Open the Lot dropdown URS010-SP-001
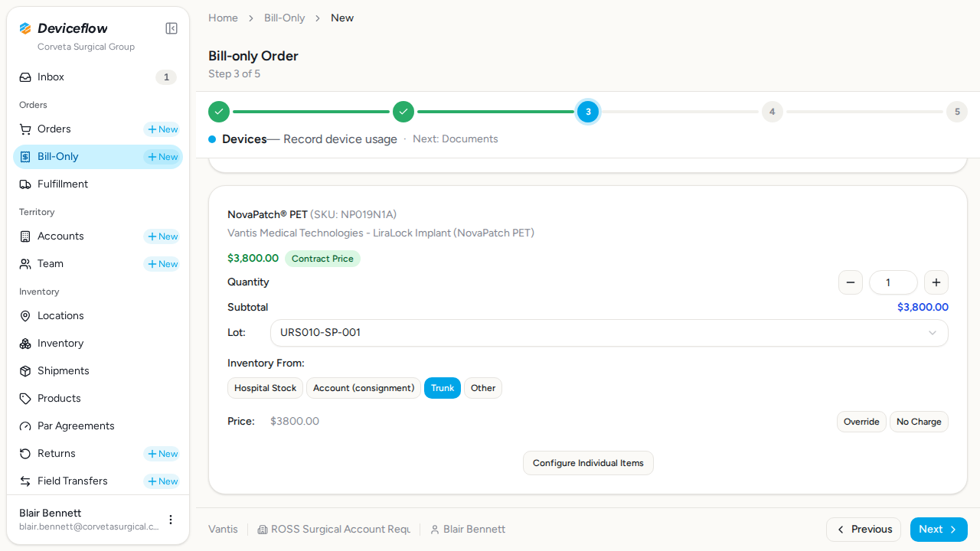 [609, 333]
